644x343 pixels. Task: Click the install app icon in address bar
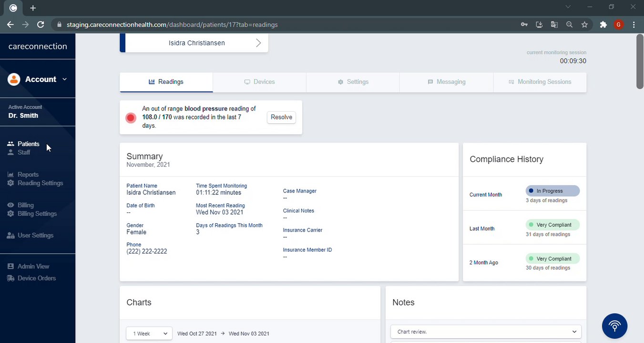[x=539, y=24]
